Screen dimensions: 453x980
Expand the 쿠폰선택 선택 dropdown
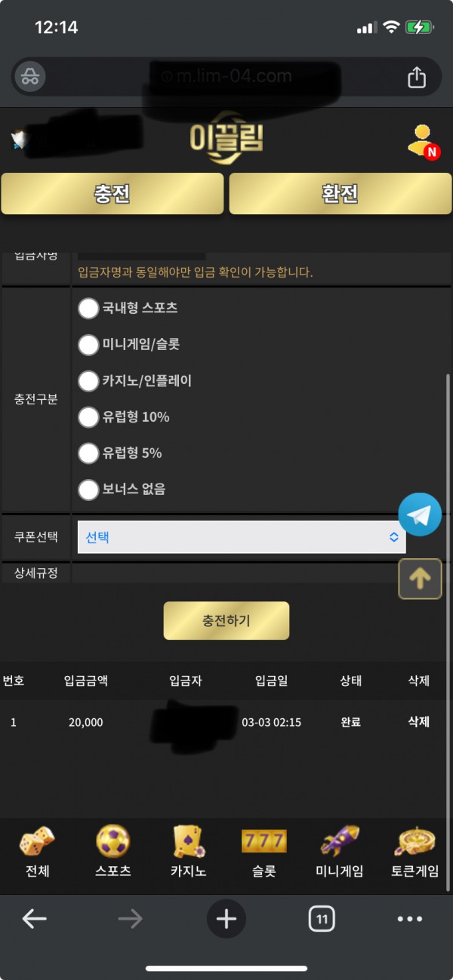pyautogui.click(x=242, y=537)
